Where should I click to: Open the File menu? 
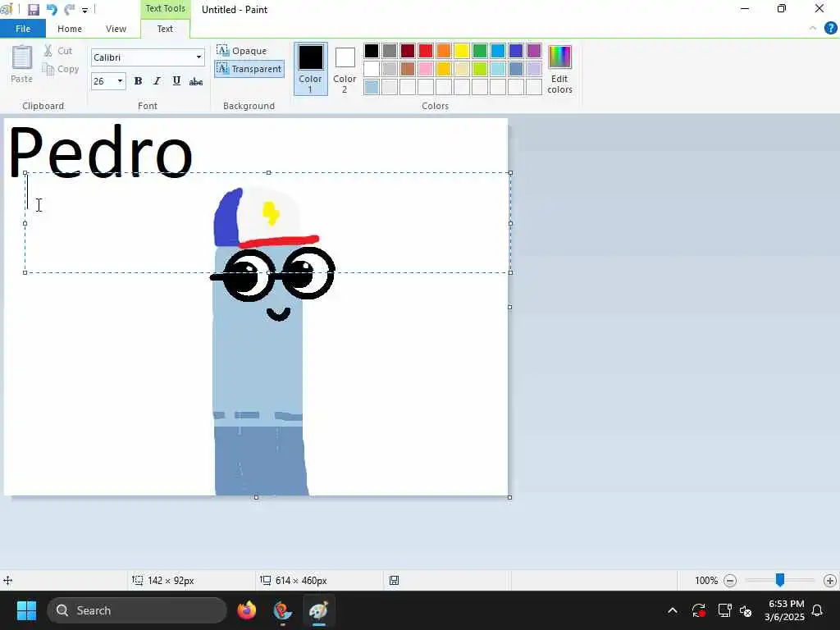point(23,29)
